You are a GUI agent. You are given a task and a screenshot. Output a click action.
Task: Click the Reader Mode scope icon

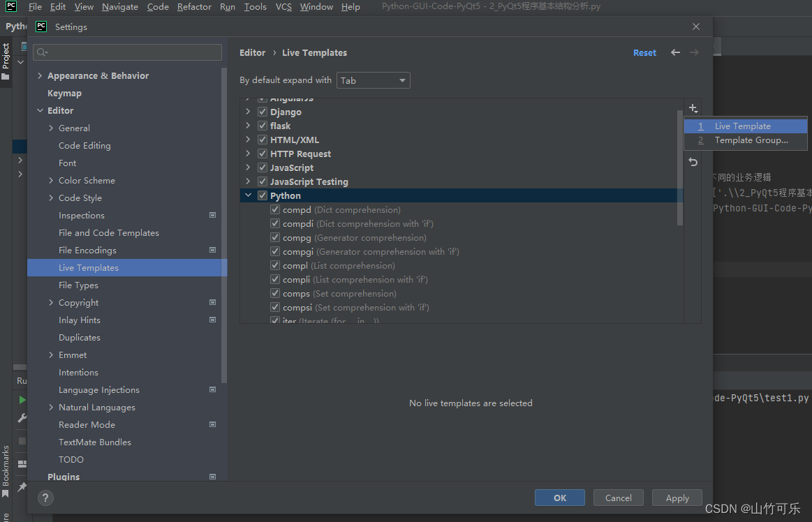point(212,424)
